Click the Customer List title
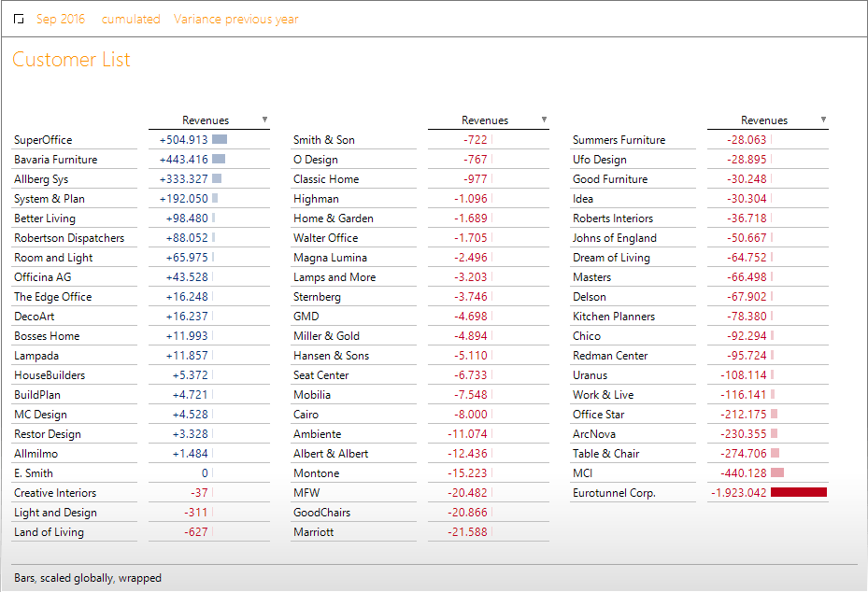 [x=71, y=61]
